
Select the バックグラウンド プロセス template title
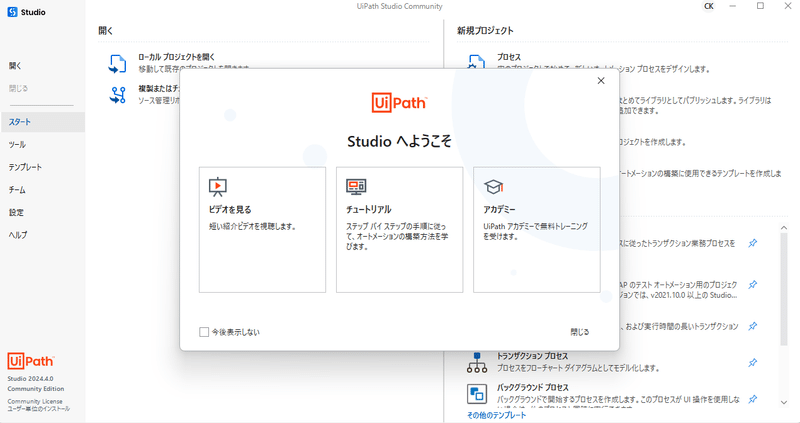click(533, 388)
